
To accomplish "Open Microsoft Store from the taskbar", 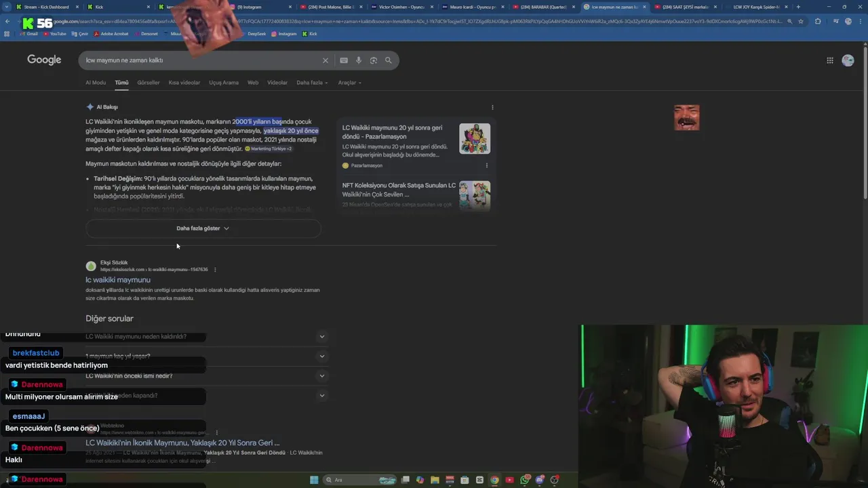I will pyautogui.click(x=465, y=480).
